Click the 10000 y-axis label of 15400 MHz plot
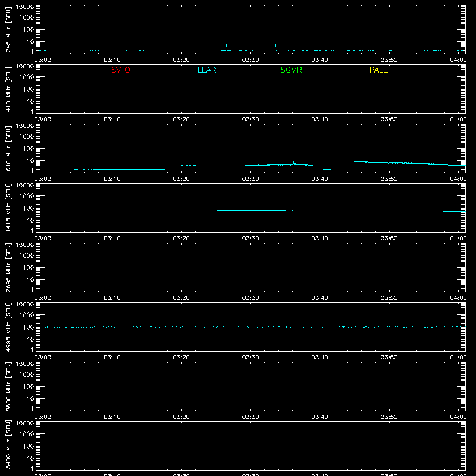 tap(25, 424)
